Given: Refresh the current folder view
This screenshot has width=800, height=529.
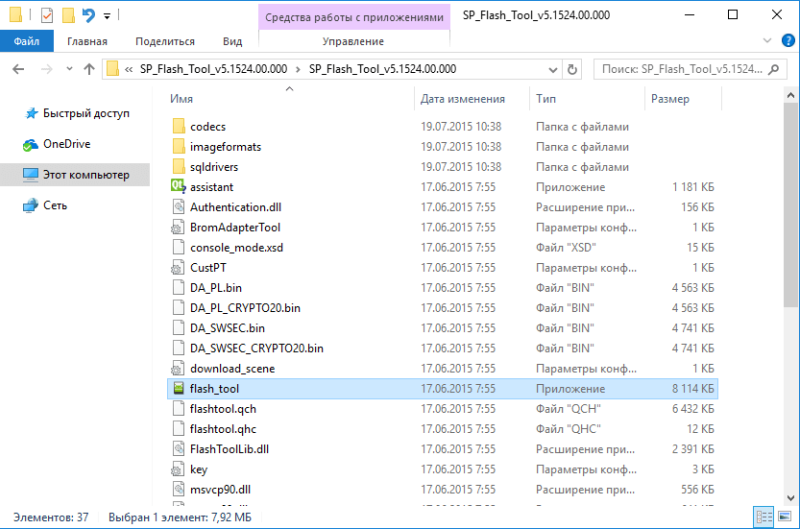Looking at the screenshot, I should 572,70.
